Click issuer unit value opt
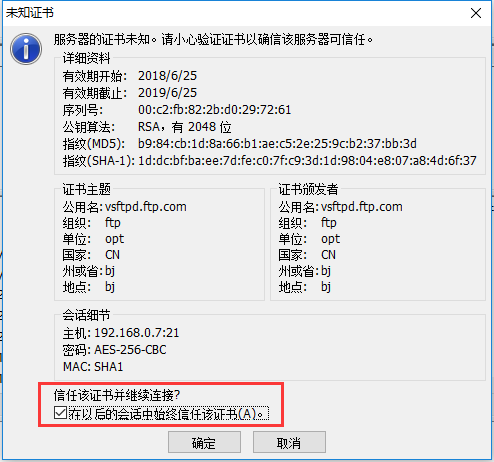 coord(330,239)
